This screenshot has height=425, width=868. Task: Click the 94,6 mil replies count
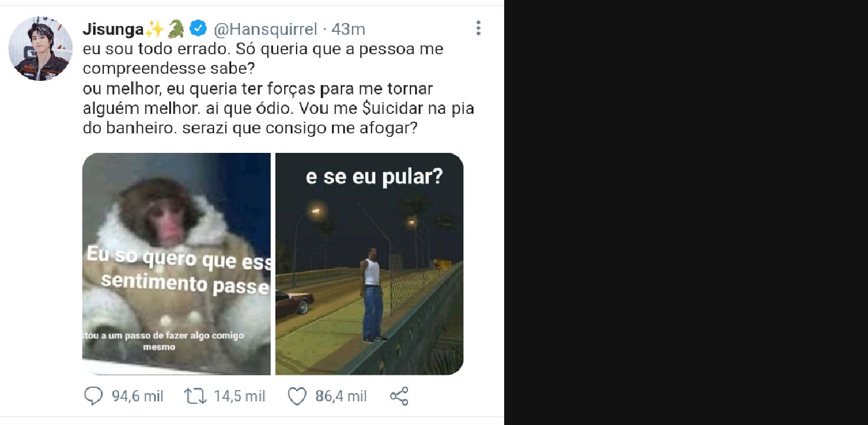click(137, 396)
